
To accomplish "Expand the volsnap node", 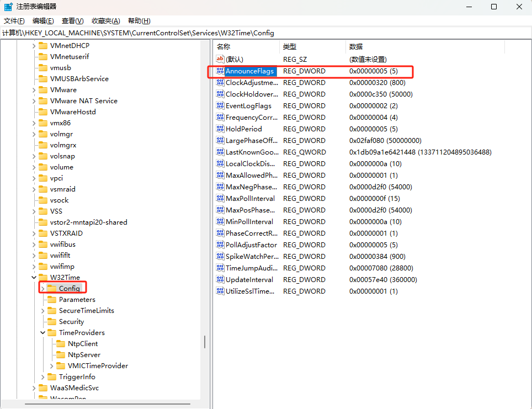I will 34,156.
